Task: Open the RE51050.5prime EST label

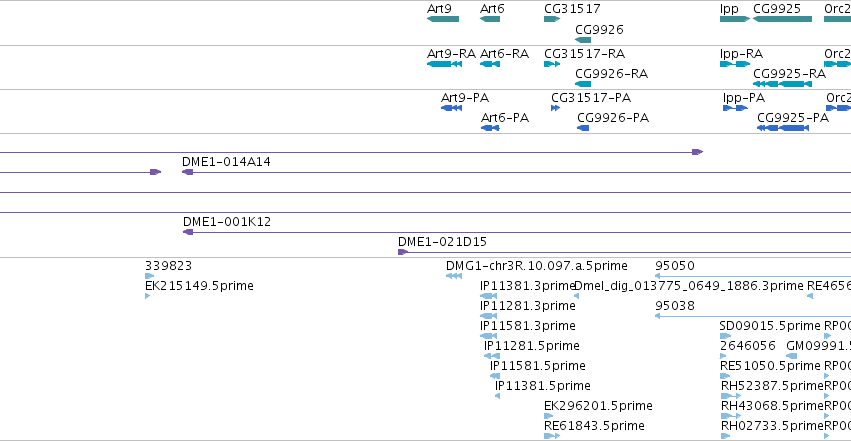Action: (x=770, y=366)
